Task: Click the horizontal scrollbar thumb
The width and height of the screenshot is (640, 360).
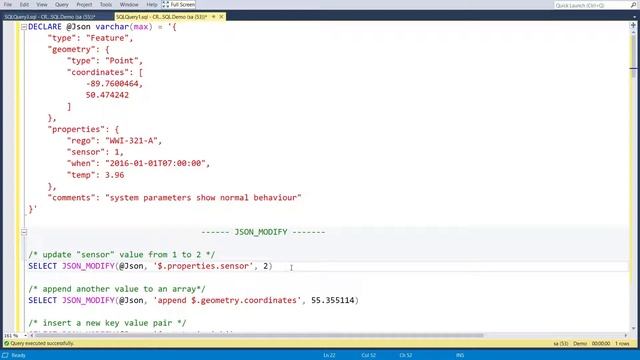Action: click(258, 336)
